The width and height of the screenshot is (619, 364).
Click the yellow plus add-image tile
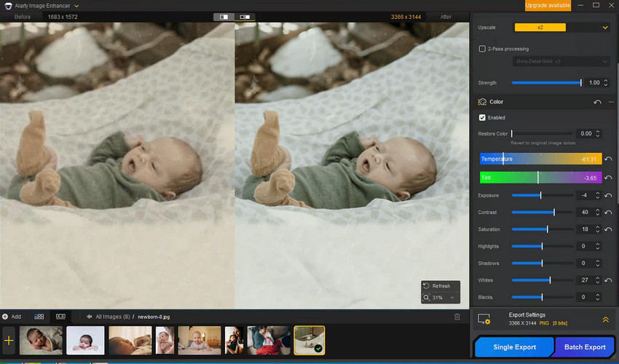tap(9, 340)
